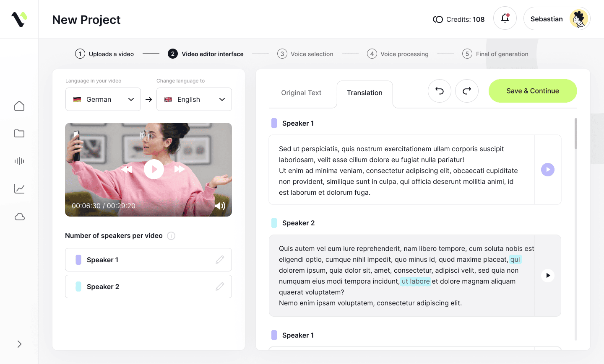Click the arrow between language selectors
The image size is (604, 364).
coord(148,100)
